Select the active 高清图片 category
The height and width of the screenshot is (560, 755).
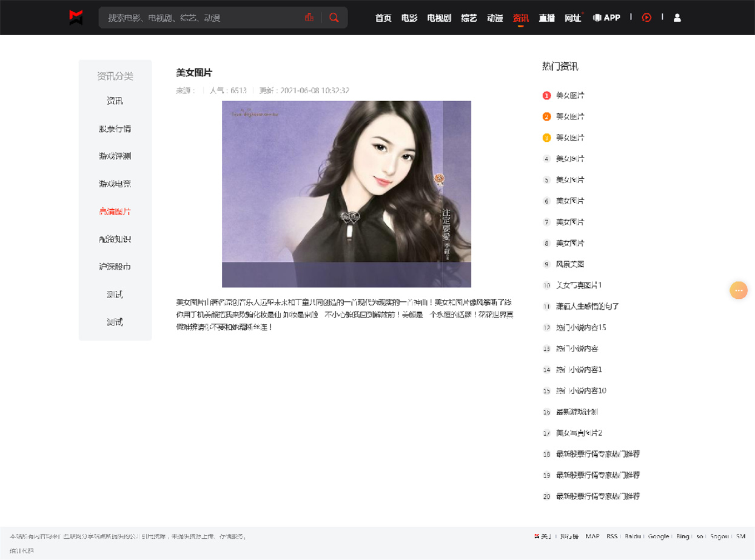click(115, 212)
